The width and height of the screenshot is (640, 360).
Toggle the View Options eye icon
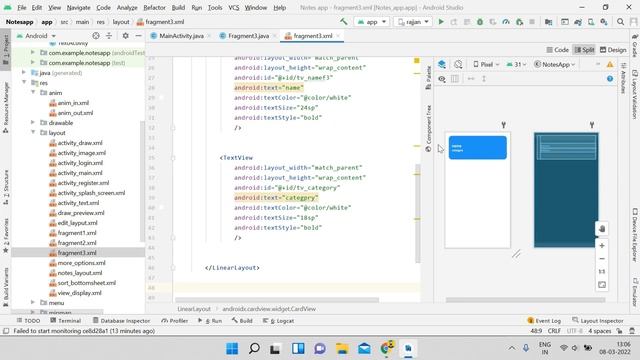(x=442, y=79)
